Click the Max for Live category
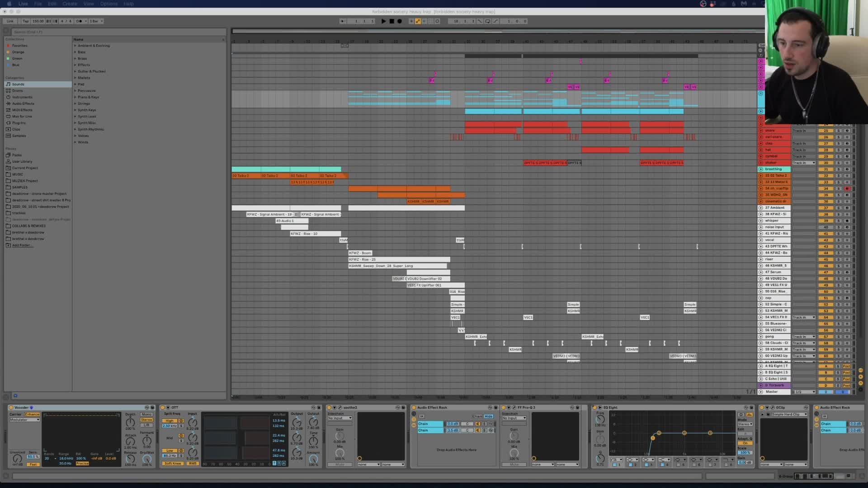868x488 pixels. point(22,116)
